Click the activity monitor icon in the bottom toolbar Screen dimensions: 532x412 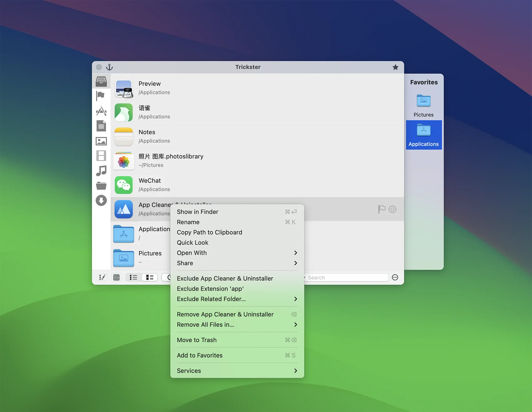click(116, 277)
